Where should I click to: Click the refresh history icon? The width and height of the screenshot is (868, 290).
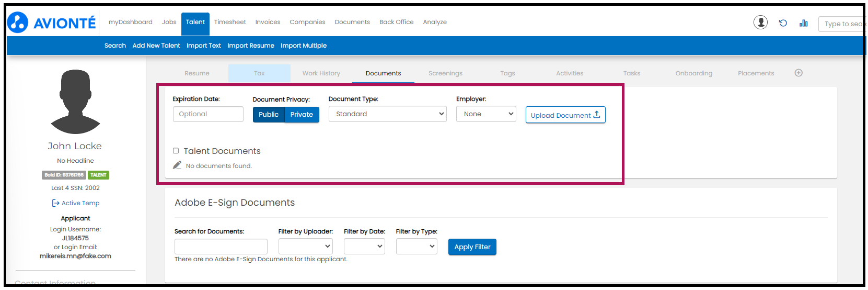tap(783, 23)
